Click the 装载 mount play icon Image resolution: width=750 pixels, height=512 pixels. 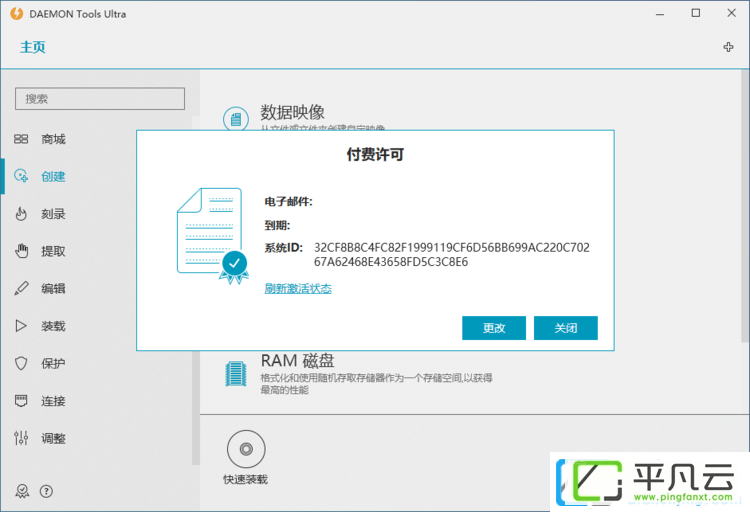point(21,326)
